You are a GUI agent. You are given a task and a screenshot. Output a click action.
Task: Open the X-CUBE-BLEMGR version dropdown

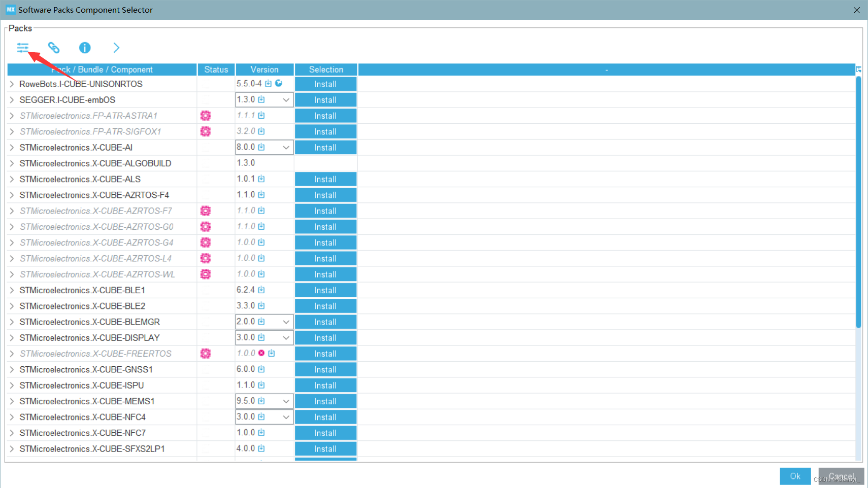pos(286,322)
